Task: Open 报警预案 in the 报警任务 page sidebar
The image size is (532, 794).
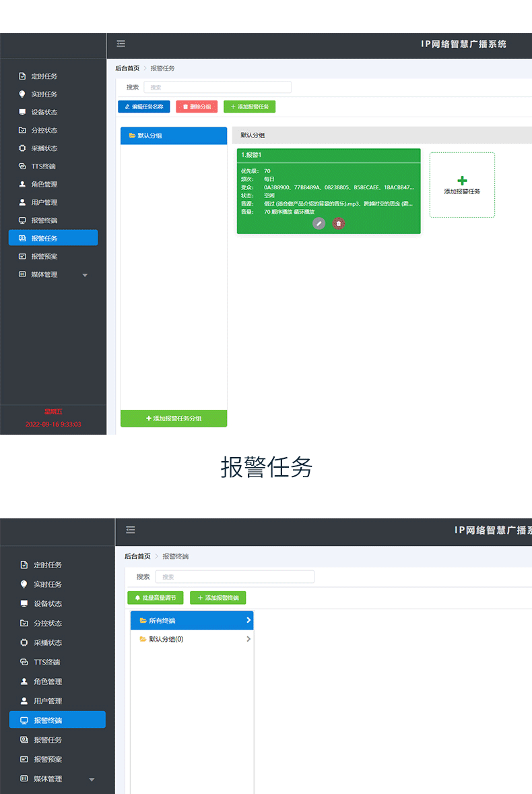Action: [44, 256]
